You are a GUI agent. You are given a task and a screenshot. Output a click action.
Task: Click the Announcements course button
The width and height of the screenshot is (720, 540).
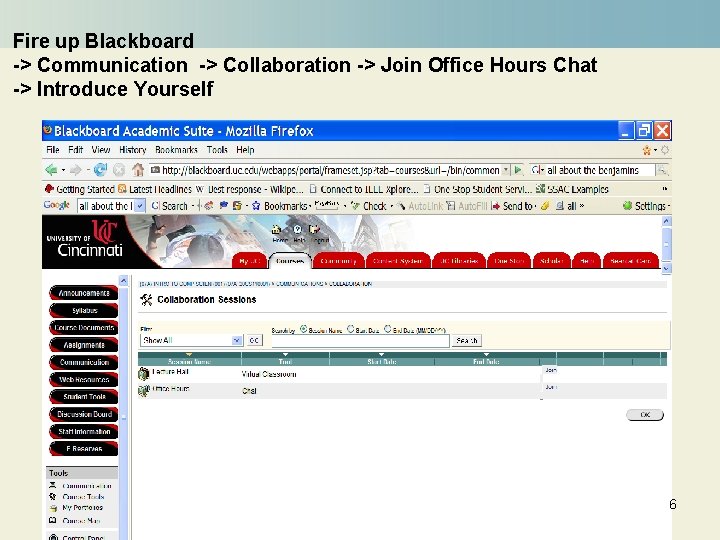coord(84,293)
